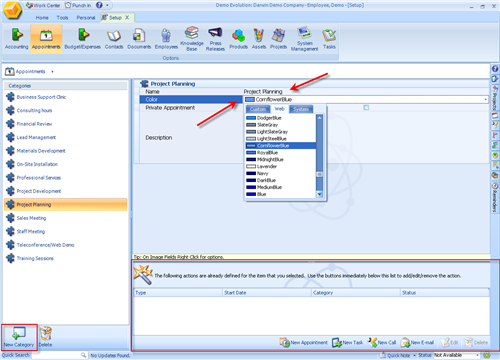
Task: Open the Quick Note dropdown
Action: pyautogui.click(x=414, y=355)
